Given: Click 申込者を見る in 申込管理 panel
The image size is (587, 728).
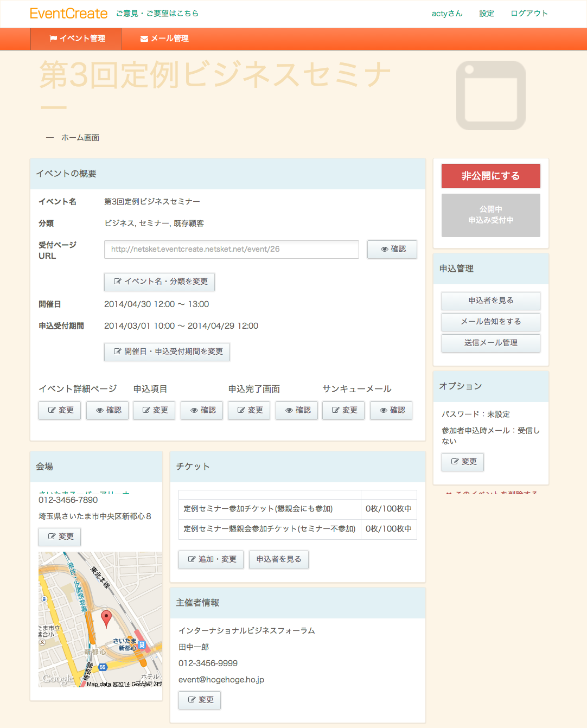Looking at the screenshot, I should pyautogui.click(x=490, y=301).
